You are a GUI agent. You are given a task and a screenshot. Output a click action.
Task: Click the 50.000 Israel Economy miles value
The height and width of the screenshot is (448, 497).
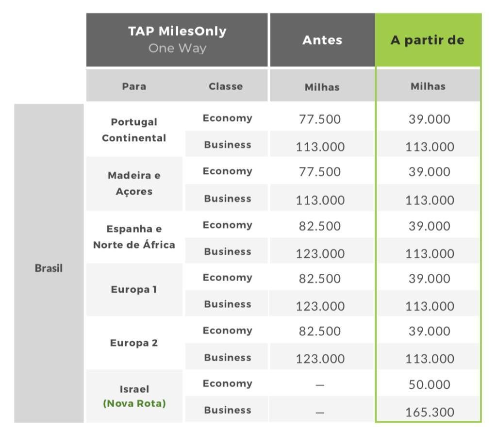pyautogui.click(x=429, y=384)
